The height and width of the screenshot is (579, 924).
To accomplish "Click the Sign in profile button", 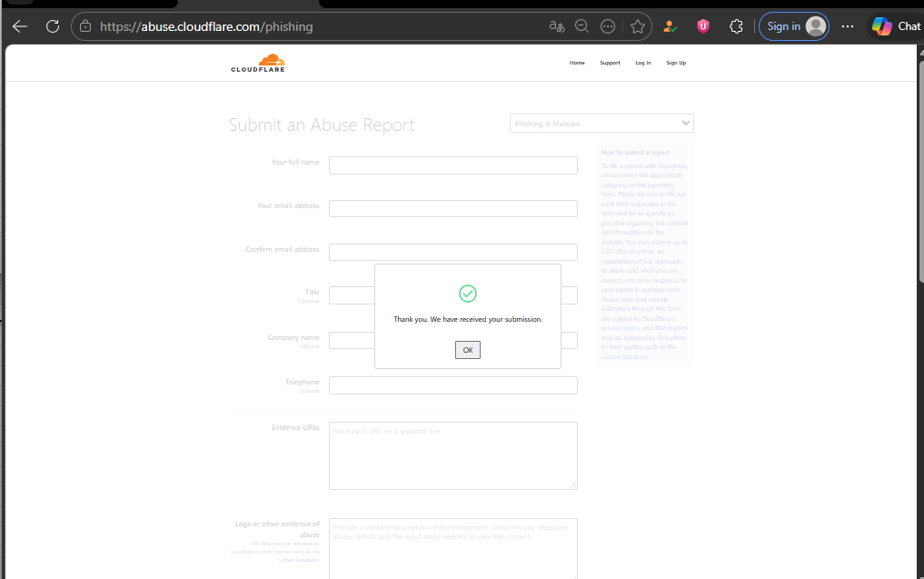I will [x=794, y=26].
